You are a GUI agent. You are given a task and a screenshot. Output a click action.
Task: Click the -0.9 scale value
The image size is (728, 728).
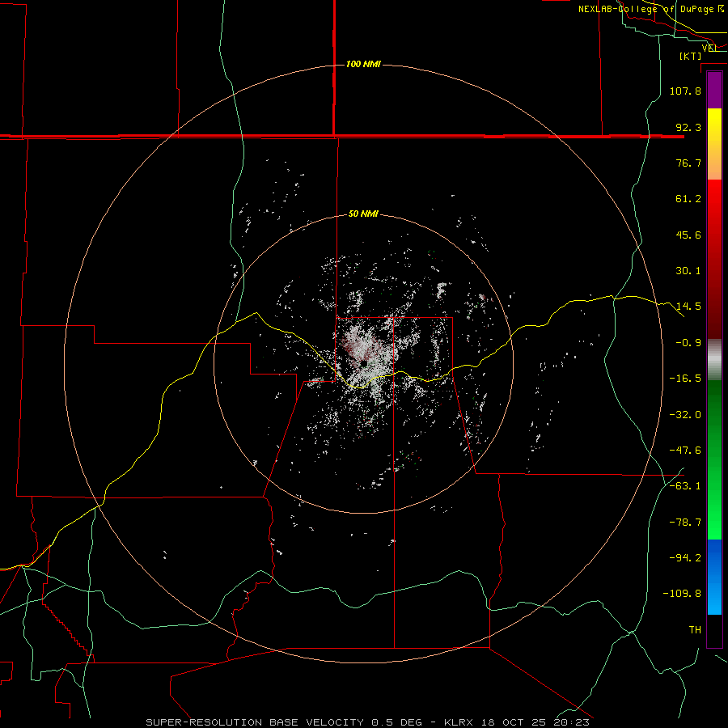click(x=688, y=343)
